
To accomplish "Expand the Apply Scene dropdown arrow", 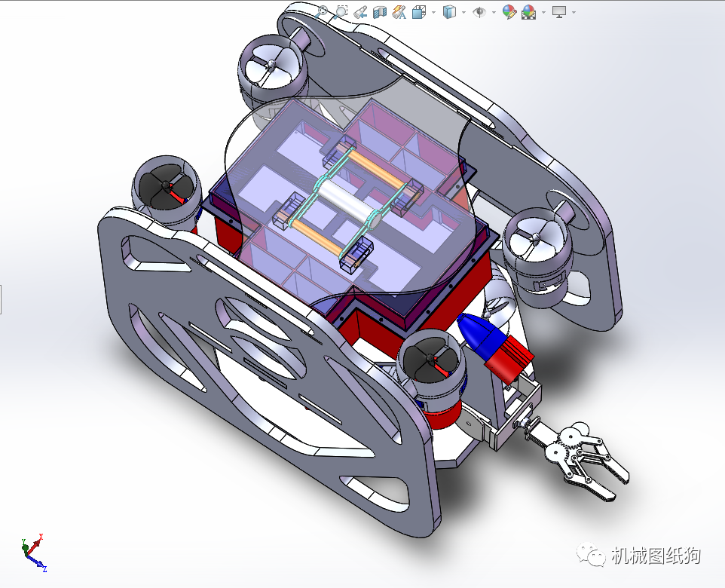I will click(544, 12).
